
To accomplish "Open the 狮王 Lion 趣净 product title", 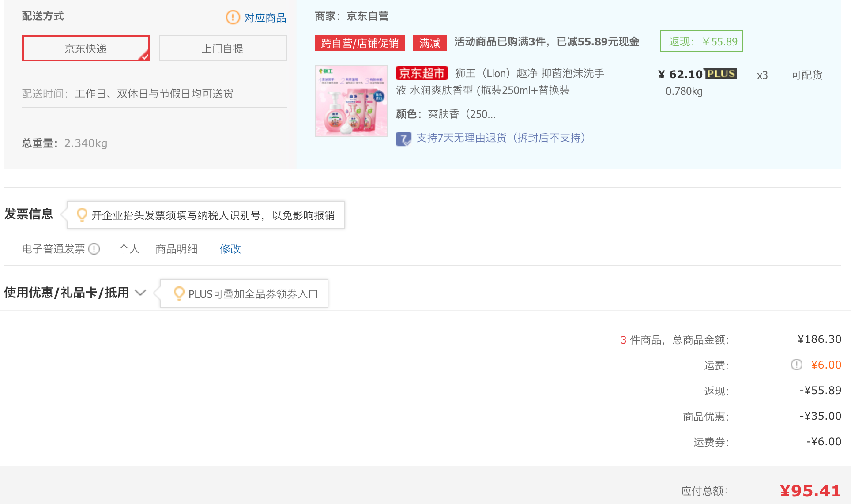I will pyautogui.click(x=501, y=82).
